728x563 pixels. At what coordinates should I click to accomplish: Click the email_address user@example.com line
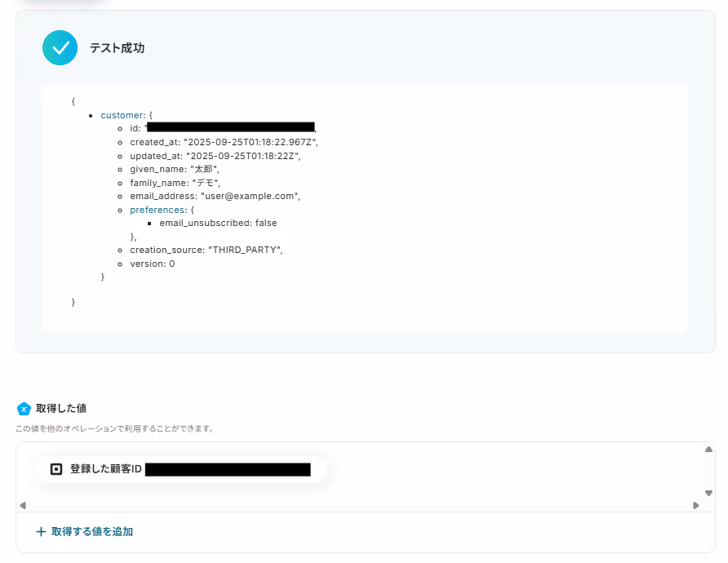coord(215,197)
